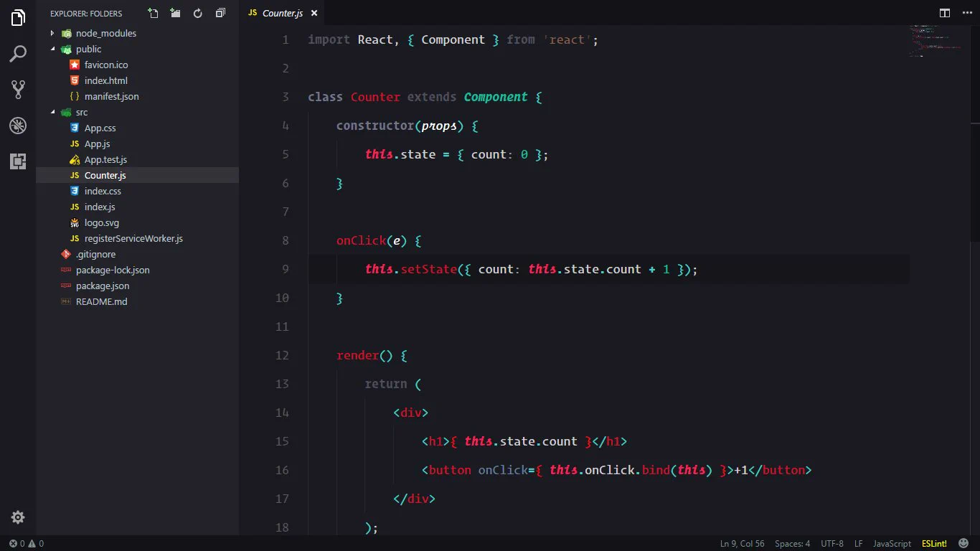Open the Manage gear menu

18,517
